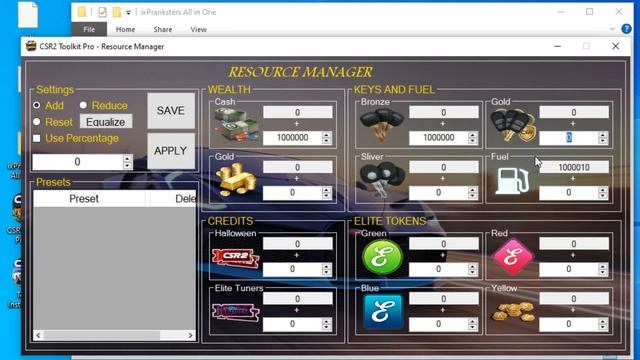This screenshot has width=640, height=360.
Task: Open the View tab in Explorer
Action: [x=198, y=29]
